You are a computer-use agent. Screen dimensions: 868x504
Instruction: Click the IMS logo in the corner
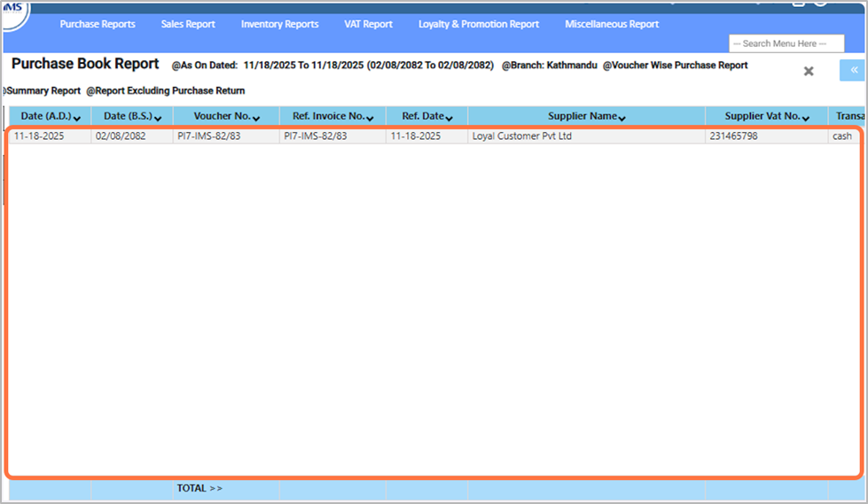[14, 9]
